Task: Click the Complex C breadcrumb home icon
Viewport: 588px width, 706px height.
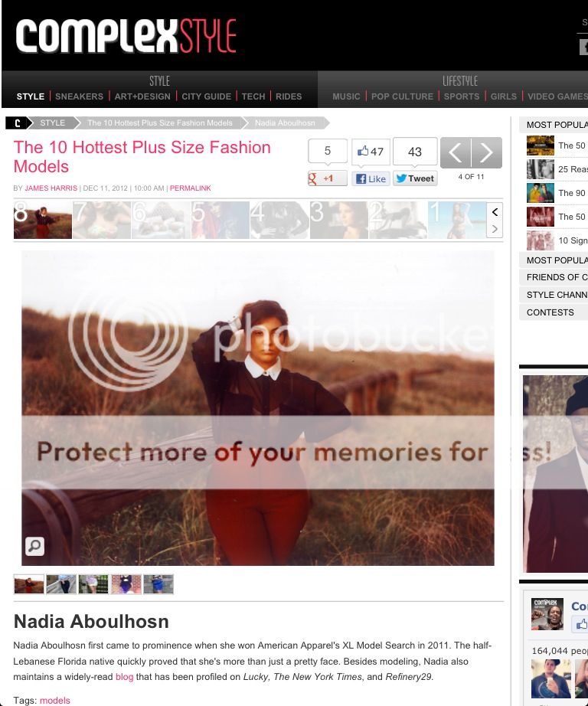Action: coord(17,123)
